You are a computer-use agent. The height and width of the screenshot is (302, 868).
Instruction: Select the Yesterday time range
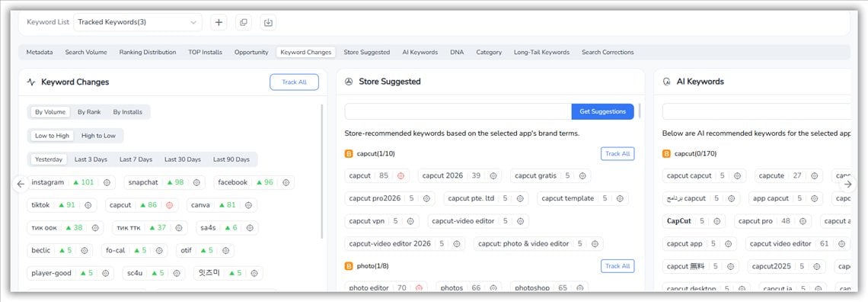click(49, 159)
